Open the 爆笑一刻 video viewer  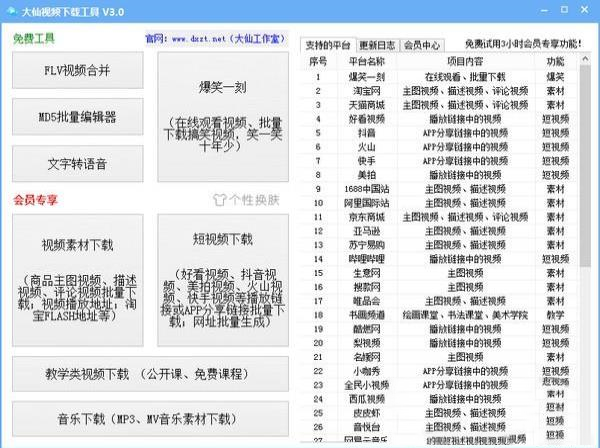click(223, 117)
